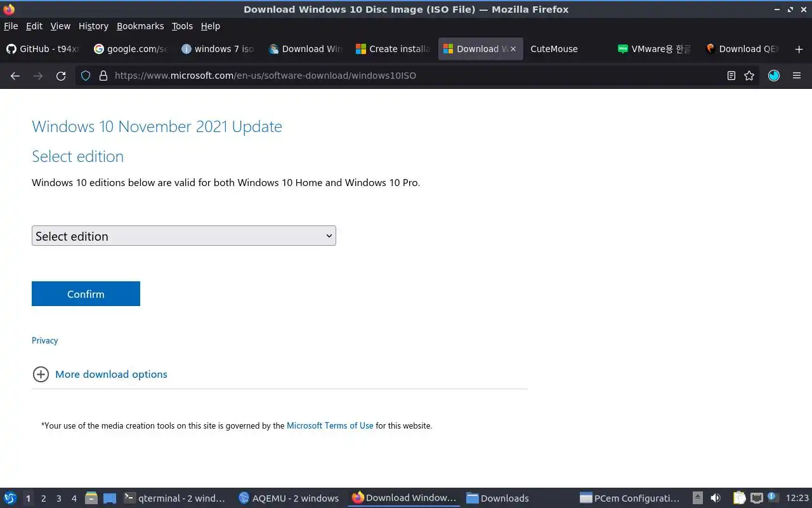This screenshot has height=508, width=812.
Task: Switch to virtual desktop 1
Action: pos(28,498)
